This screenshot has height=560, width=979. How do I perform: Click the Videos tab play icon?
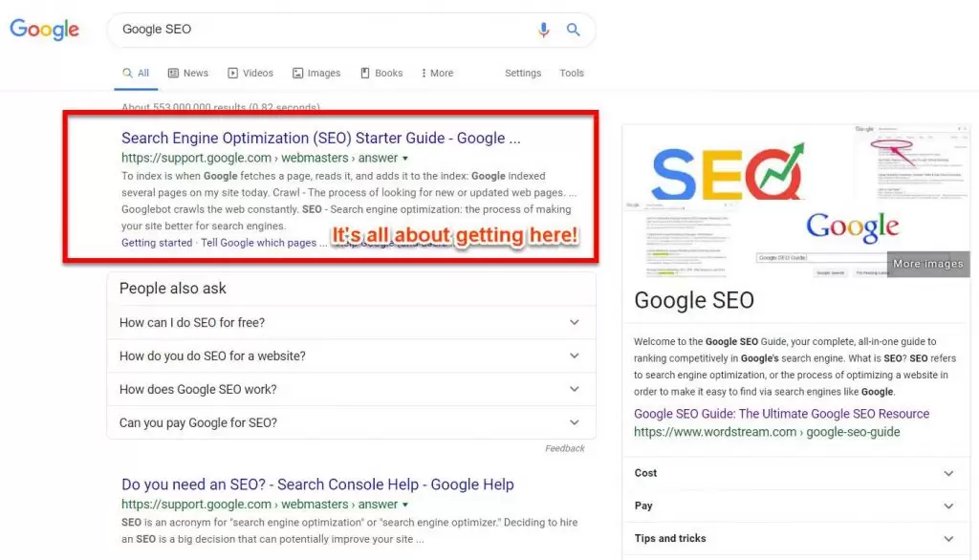(232, 74)
